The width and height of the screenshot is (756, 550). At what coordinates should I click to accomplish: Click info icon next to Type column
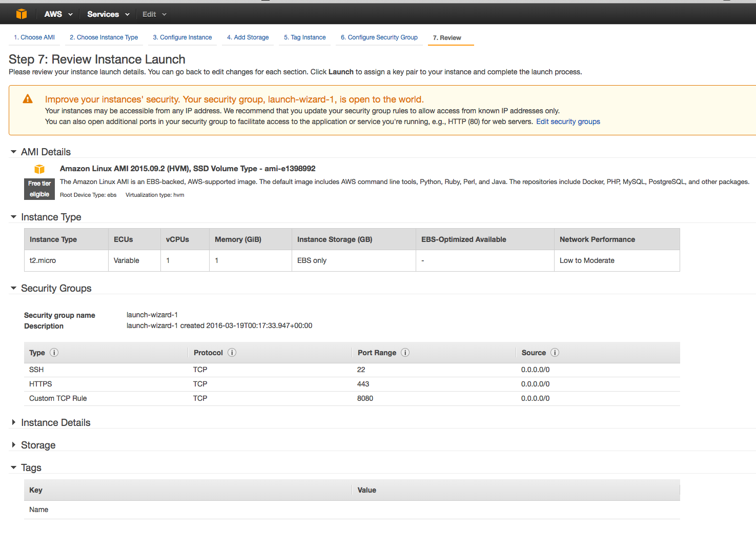[x=54, y=353]
